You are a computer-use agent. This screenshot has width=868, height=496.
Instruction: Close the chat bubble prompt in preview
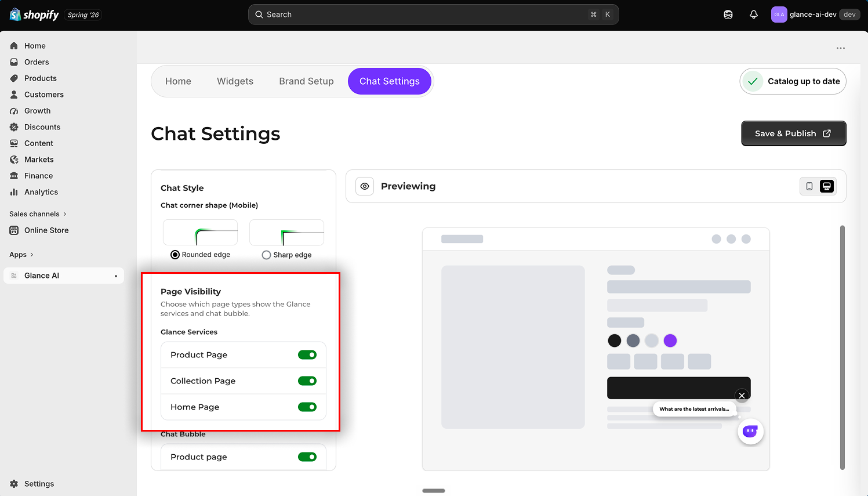(742, 396)
